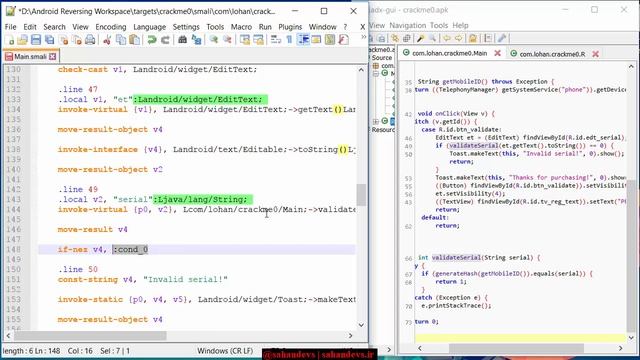Image resolution: width=640 pixels, height=360 pixels.
Task: Click the Close All toolbar icon
Action: (x=77, y=40)
